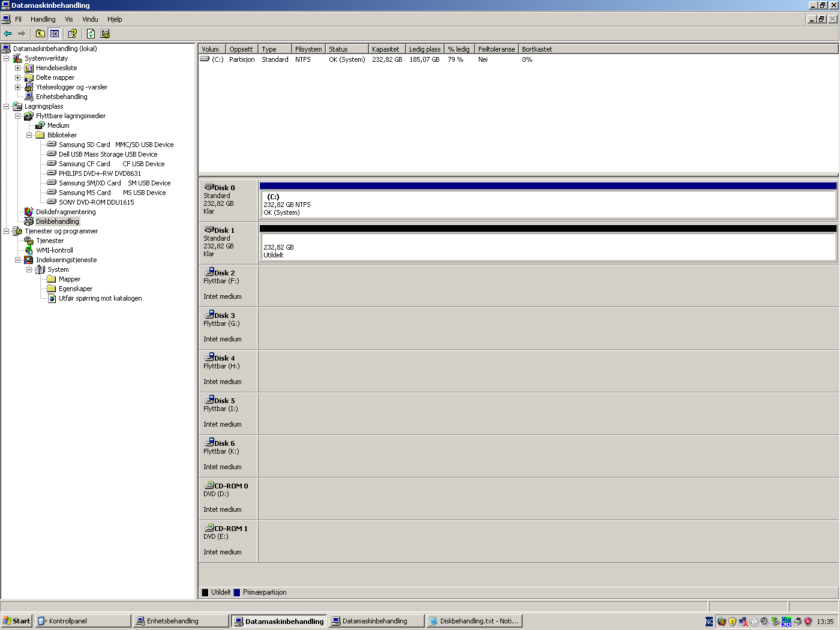Switch to Enhetsbehandling taskbar button
This screenshot has height=630, width=840.
[x=181, y=621]
